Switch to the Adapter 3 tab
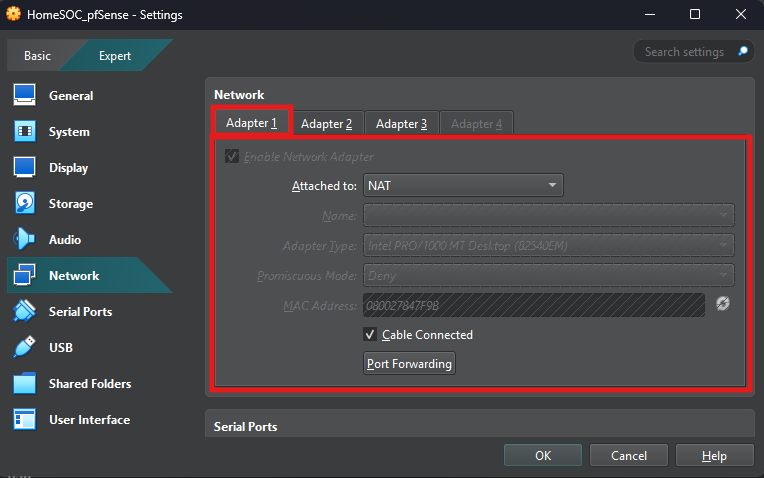The width and height of the screenshot is (764, 478). [x=402, y=124]
